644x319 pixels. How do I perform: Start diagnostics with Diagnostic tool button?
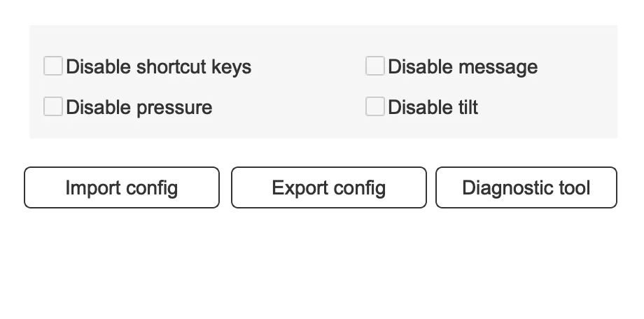[x=526, y=187]
